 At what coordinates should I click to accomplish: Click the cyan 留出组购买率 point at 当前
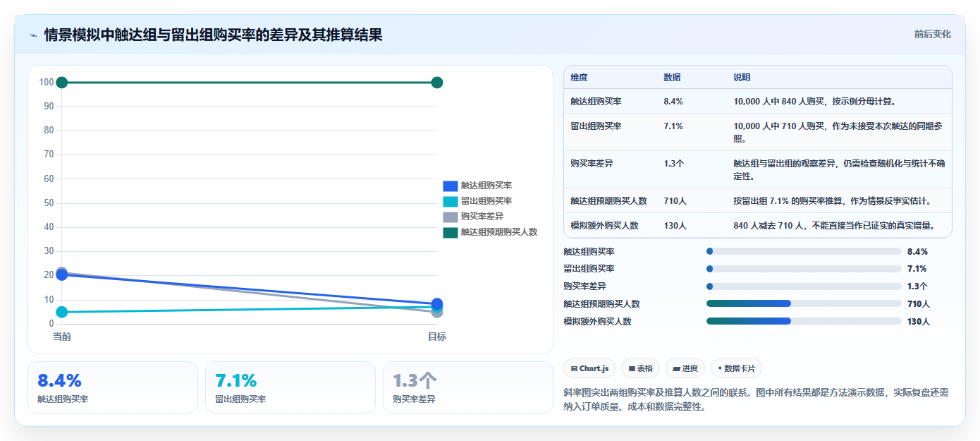62,312
